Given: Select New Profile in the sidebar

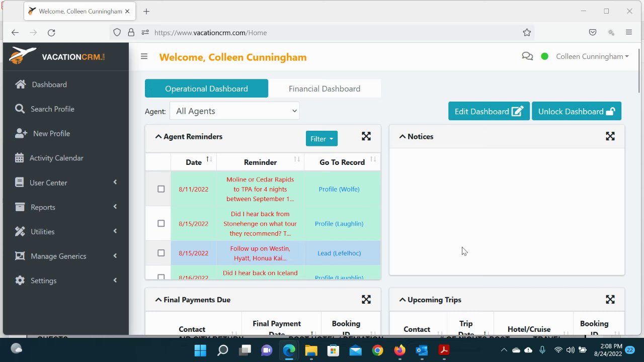Looking at the screenshot, I should pos(51,133).
